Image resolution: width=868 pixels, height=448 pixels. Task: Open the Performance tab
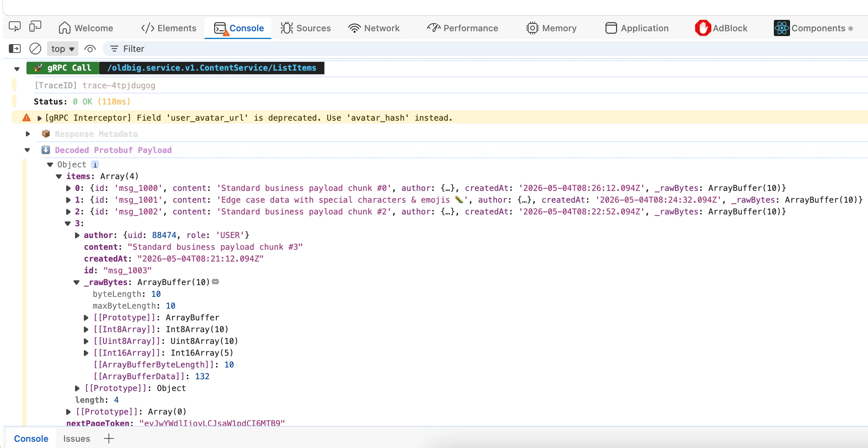[462, 28]
